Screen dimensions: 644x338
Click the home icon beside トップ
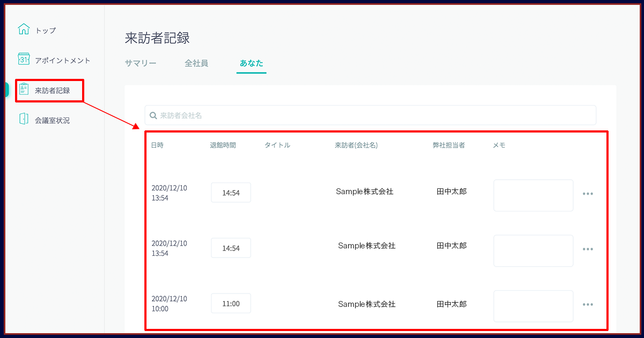(x=24, y=29)
